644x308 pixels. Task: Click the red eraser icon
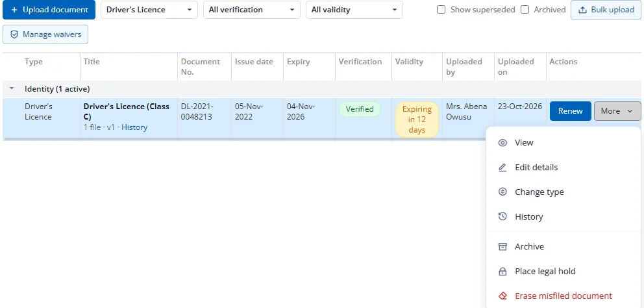tap(502, 296)
